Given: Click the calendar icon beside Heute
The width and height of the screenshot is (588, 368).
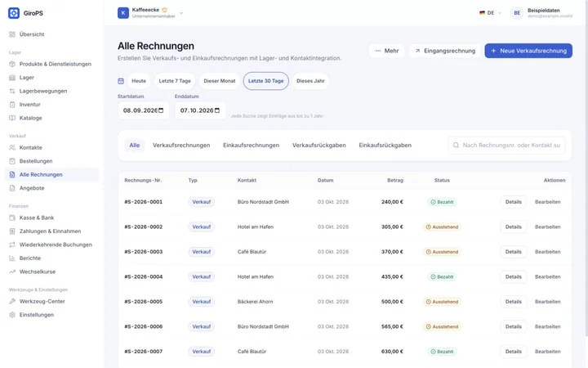Looking at the screenshot, I should coord(121,81).
